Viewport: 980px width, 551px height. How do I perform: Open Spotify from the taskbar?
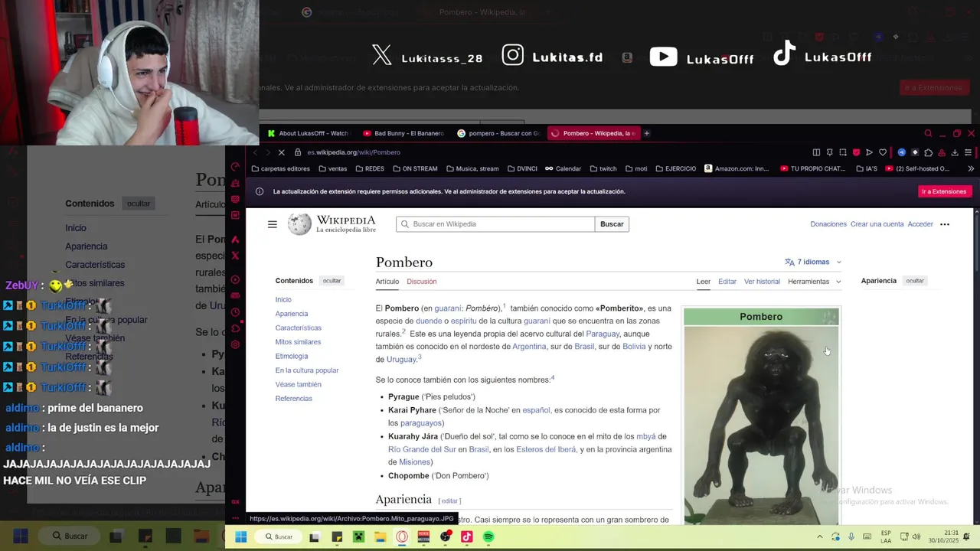[488, 536]
